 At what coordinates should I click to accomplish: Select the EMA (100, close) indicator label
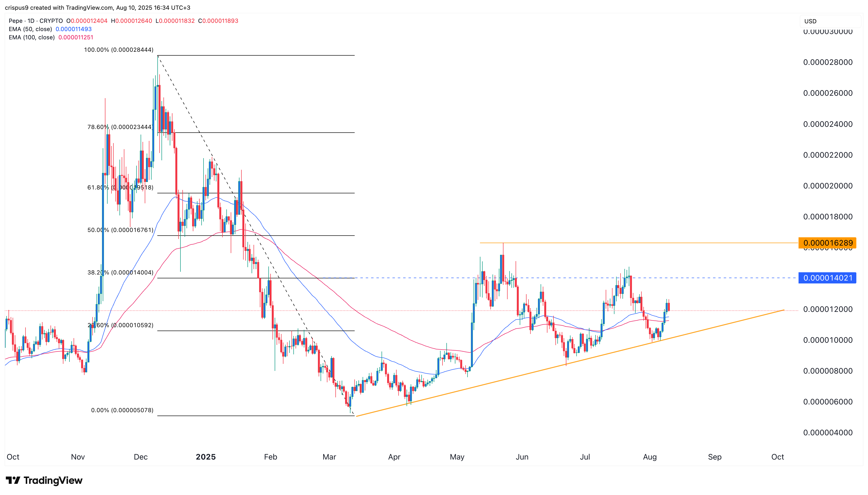(x=32, y=37)
